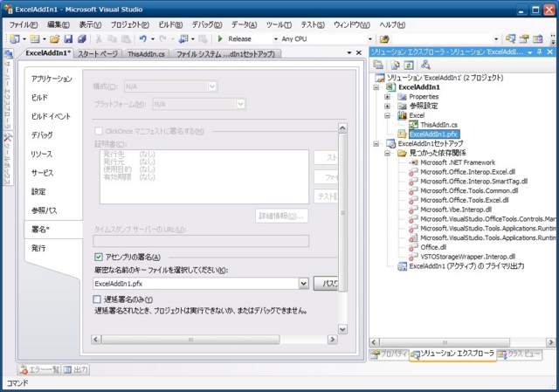Click Refresh icon in Solution Explorer toolbar
559x392 pixels.
(409, 65)
